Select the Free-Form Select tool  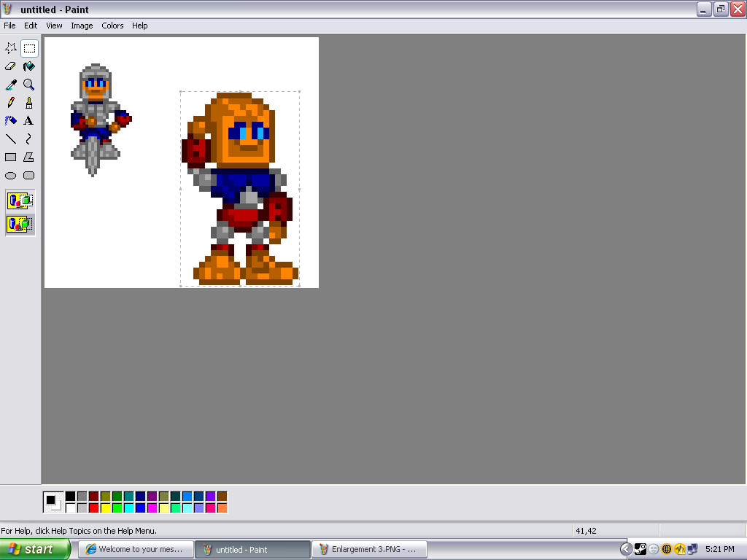click(11, 49)
